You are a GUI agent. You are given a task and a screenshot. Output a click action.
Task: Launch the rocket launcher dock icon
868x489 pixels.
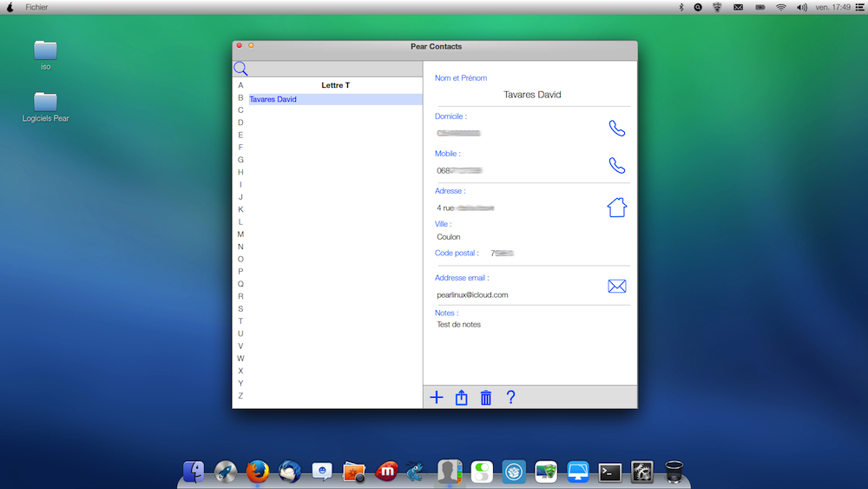226,472
